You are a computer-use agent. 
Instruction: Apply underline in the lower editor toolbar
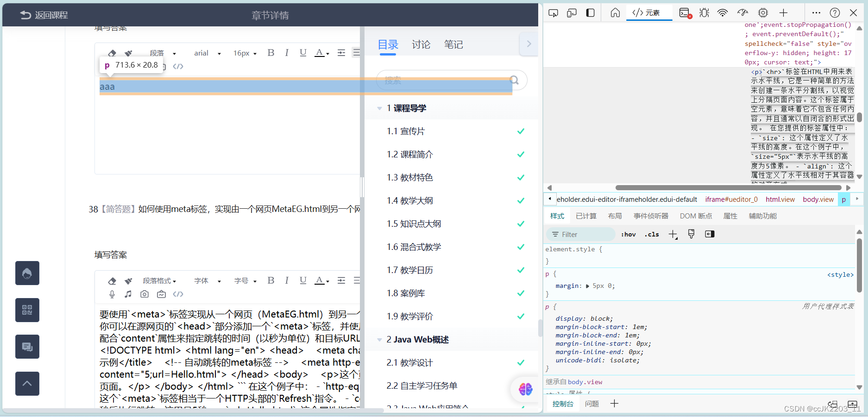(303, 280)
